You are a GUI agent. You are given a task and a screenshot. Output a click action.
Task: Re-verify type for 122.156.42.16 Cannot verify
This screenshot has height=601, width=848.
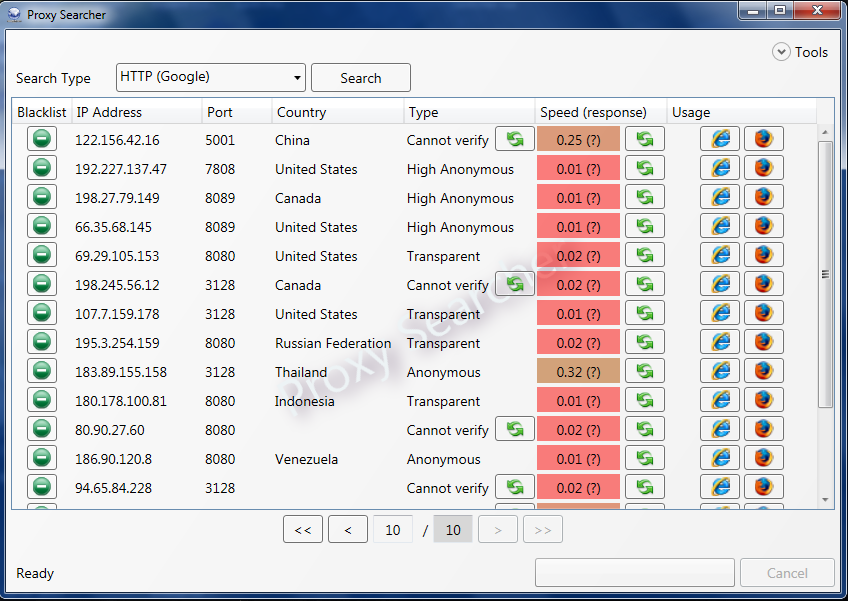pyautogui.click(x=515, y=139)
